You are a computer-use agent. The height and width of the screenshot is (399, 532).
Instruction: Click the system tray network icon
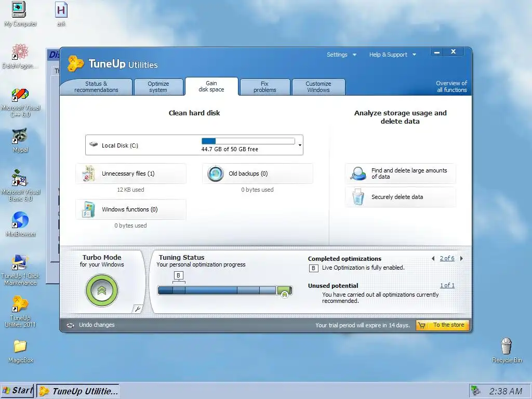(x=476, y=391)
